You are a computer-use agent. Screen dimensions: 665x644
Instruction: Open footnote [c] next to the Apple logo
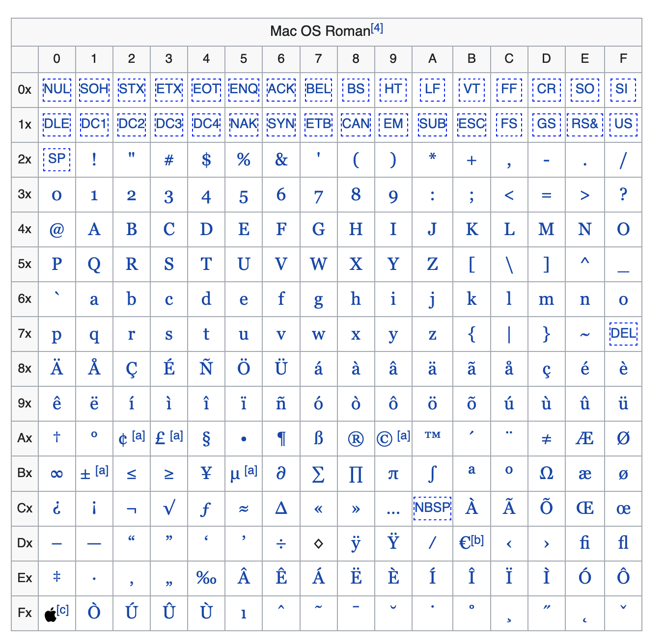click(63, 610)
